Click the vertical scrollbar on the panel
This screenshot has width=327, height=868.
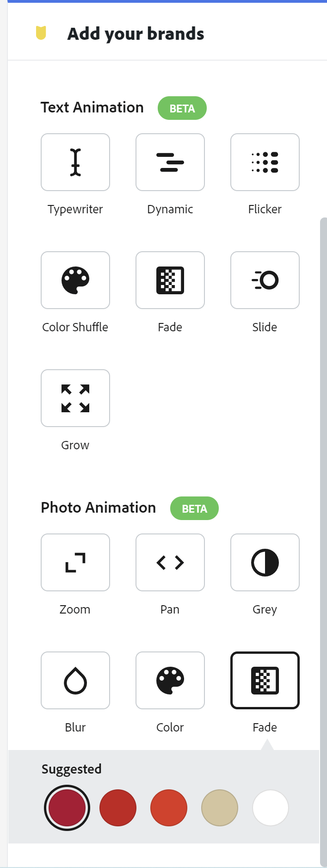click(x=323, y=541)
